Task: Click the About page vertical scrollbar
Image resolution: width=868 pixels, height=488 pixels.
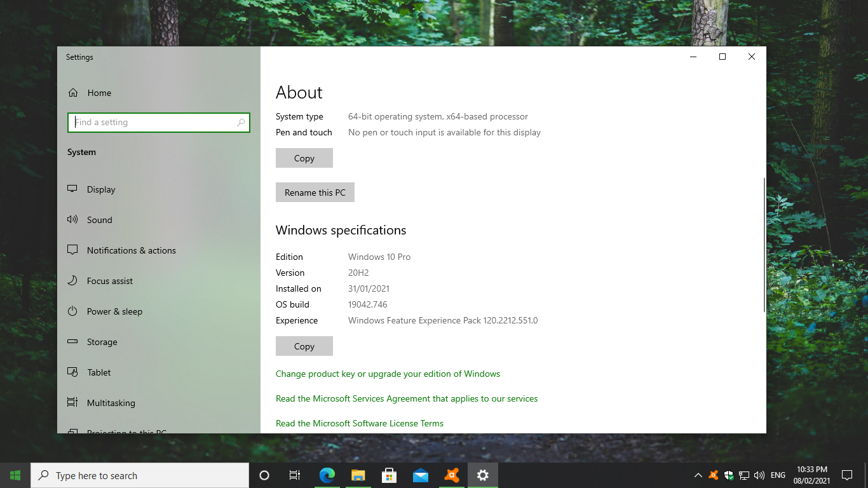Action: tap(764, 245)
